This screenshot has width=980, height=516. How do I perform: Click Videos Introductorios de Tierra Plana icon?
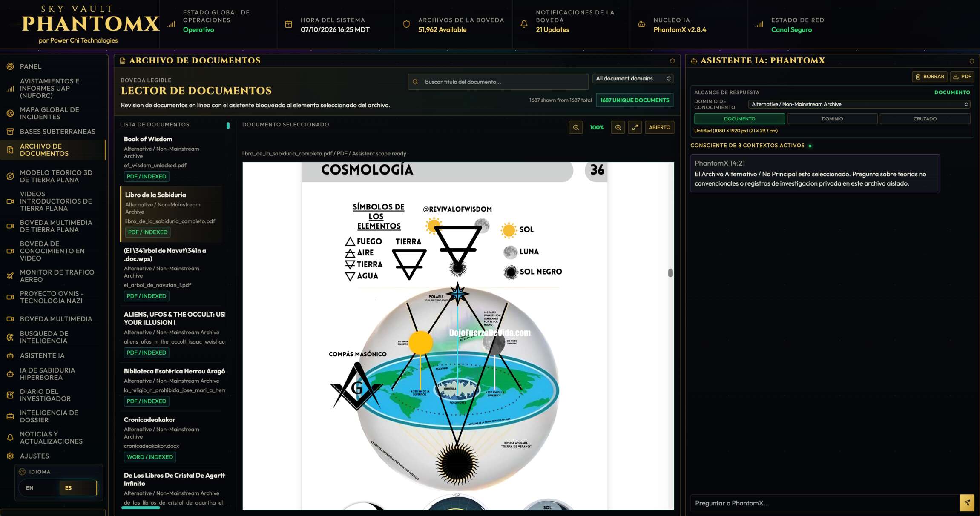coord(10,201)
